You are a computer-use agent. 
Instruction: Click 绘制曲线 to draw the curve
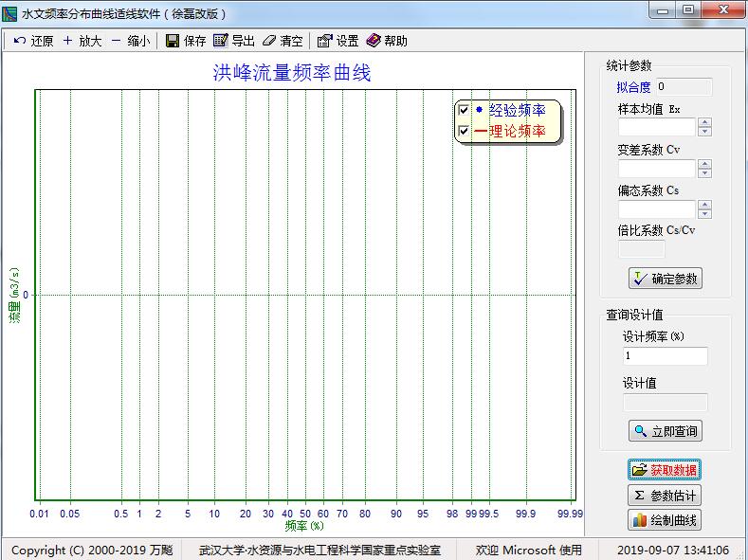tap(665, 520)
